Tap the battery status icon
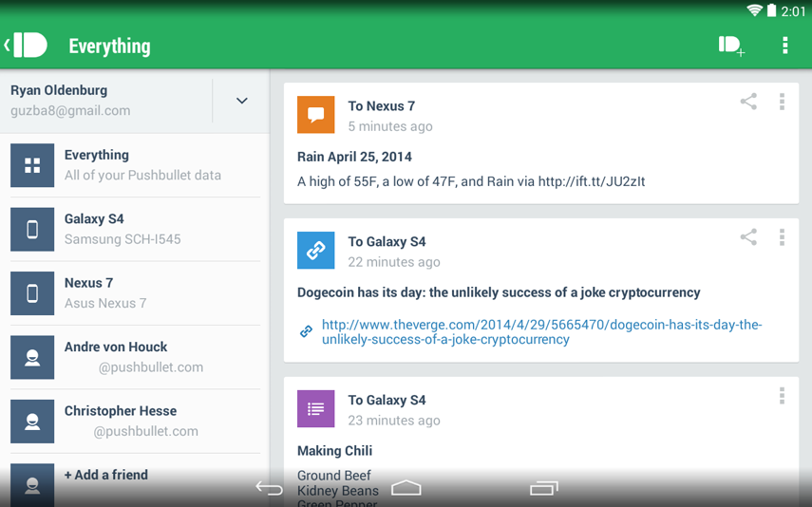 771,10
